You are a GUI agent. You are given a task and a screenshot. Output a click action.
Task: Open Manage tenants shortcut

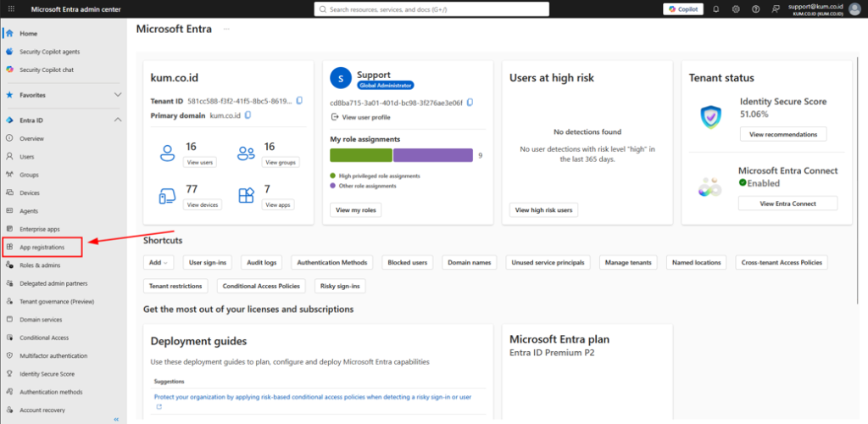click(x=628, y=262)
